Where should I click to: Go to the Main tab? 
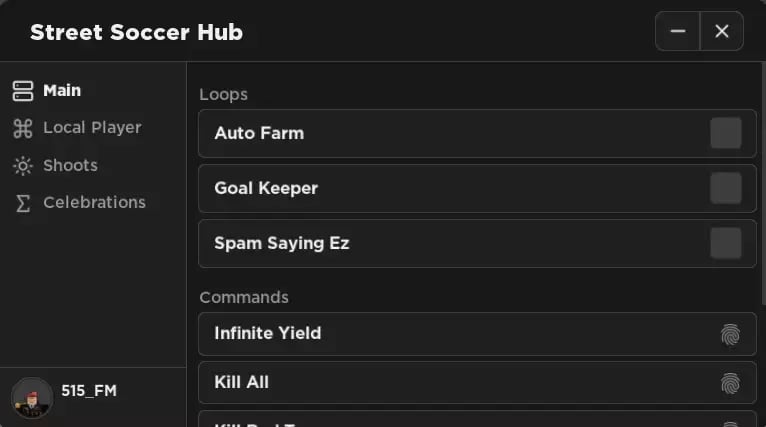(x=62, y=91)
